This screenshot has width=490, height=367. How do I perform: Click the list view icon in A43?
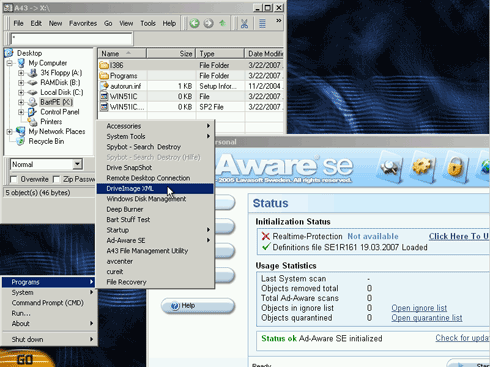tap(262, 23)
